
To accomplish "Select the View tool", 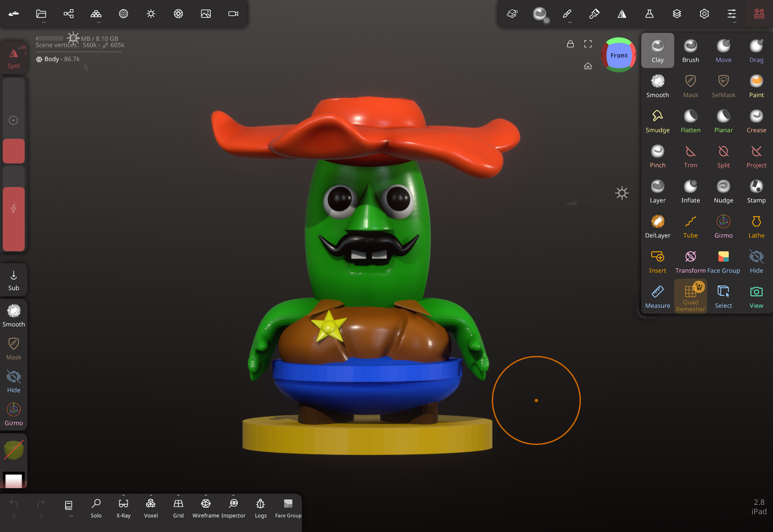I will coord(756,296).
